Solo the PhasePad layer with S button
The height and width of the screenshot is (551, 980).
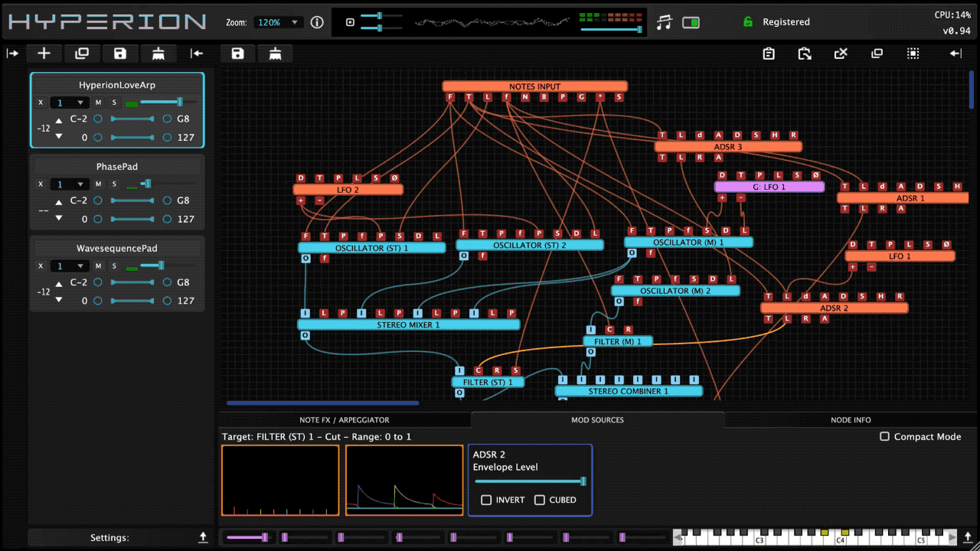(x=115, y=184)
